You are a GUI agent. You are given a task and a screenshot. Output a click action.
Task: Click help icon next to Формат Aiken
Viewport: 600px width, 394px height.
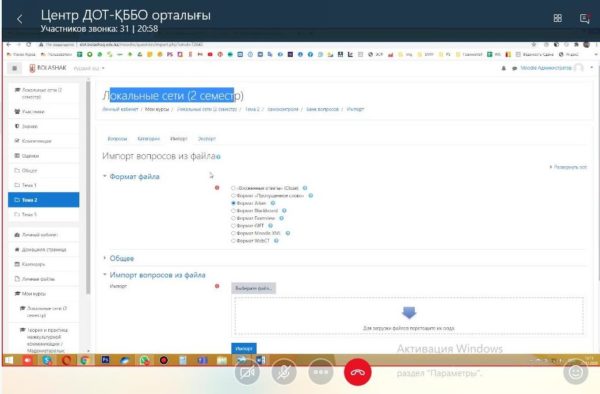tap(273, 203)
